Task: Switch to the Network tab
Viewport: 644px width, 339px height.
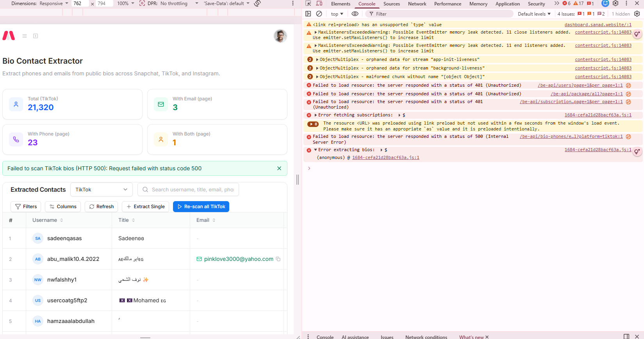Action: 417,4
